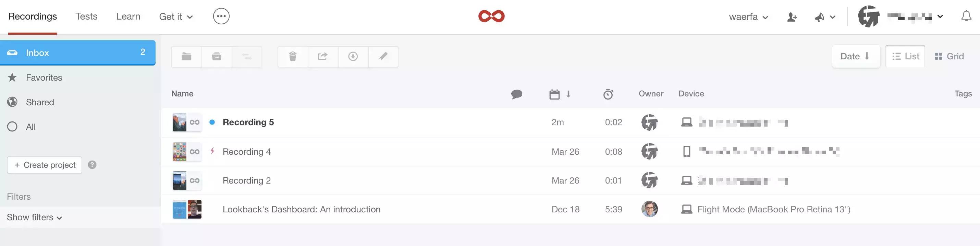Screen dimensions: 980x246
Task: Click the pencil edit toolbar icon
Action: tap(383, 57)
